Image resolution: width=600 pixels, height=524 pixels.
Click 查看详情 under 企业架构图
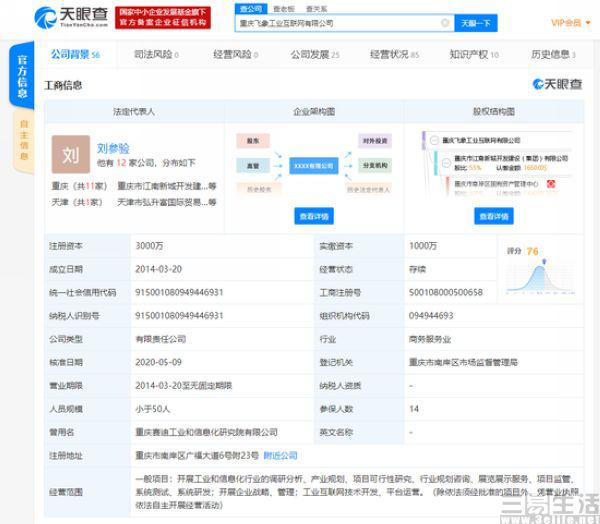314,216
